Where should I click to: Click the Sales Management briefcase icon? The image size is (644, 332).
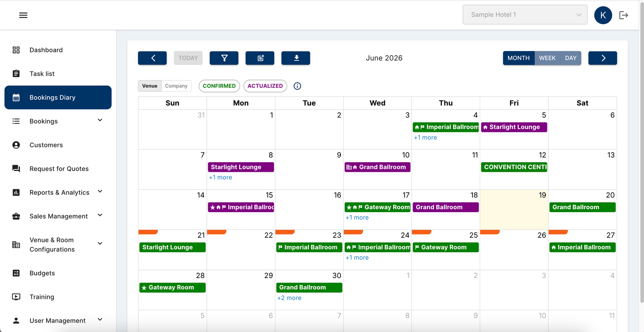point(16,216)
